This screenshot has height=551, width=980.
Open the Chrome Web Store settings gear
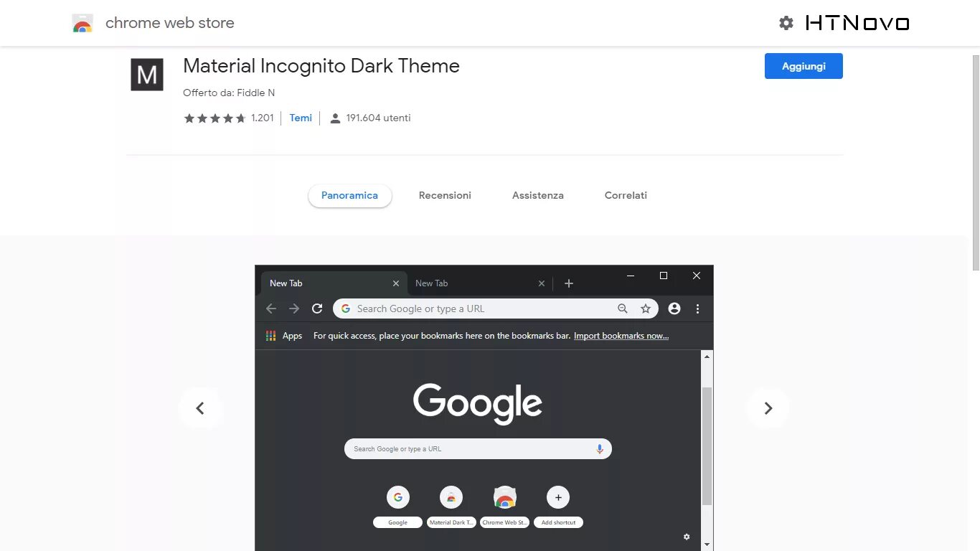pos(786,23)
